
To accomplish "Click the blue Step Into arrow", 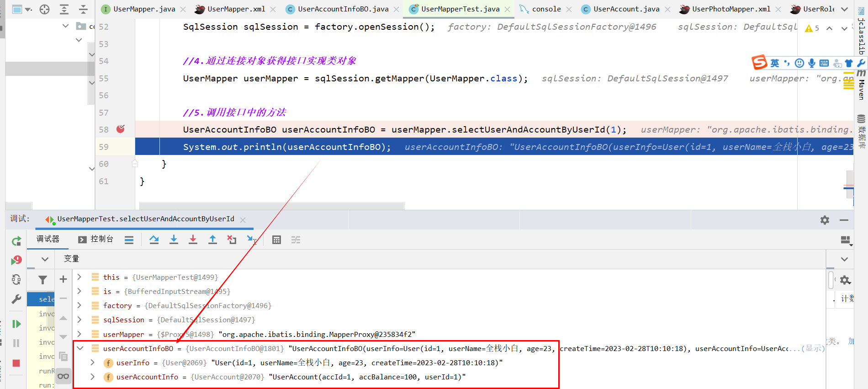I will 174,240.
